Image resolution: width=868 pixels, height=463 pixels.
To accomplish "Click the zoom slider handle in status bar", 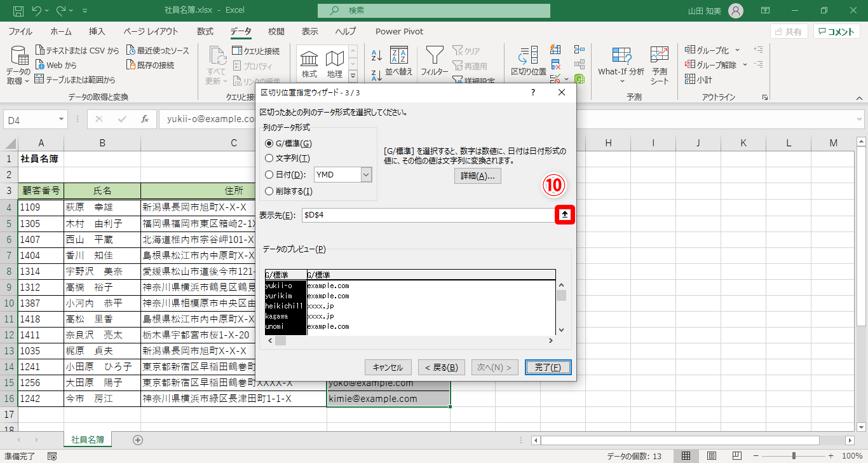I will (795, 455).
